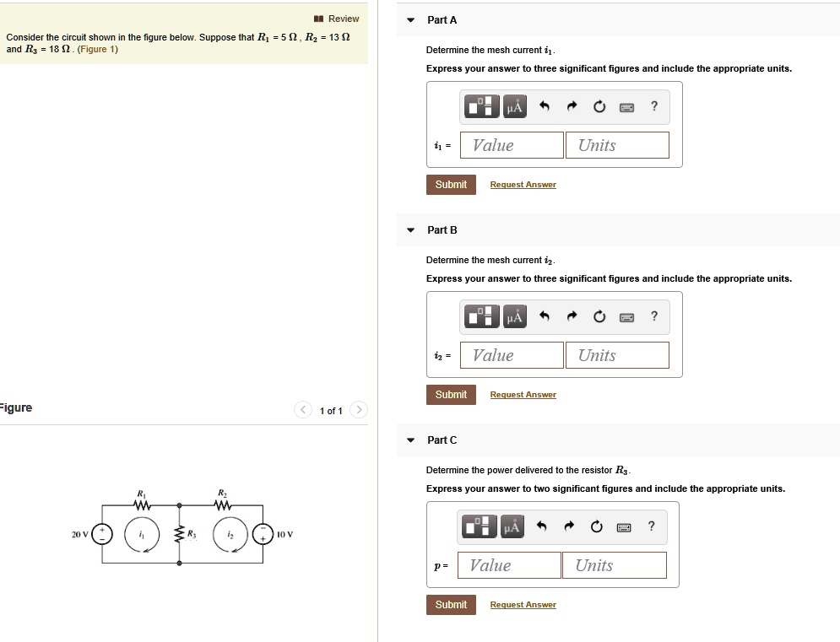Reset the Part B answer field
840x642 pixels.
pos(599,317)
